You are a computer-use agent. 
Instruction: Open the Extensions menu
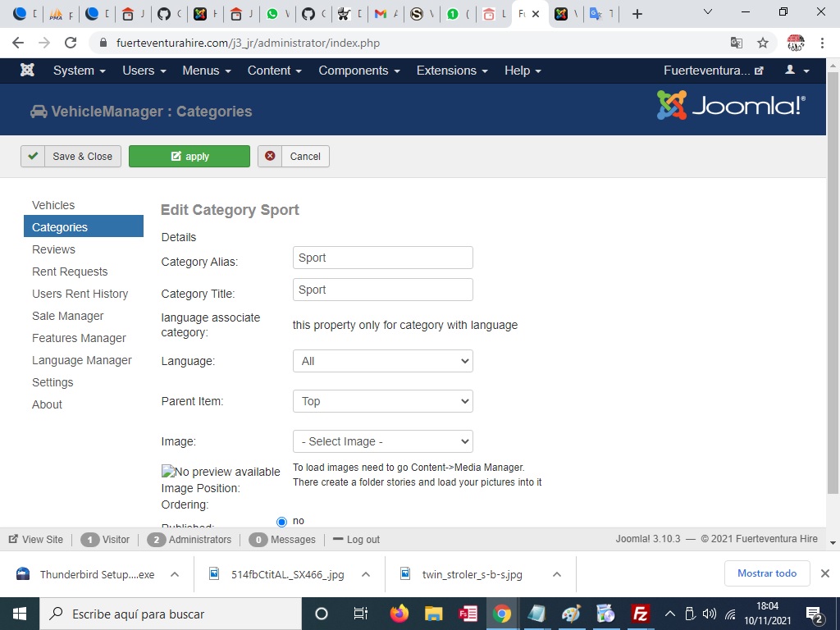point(451,71)
